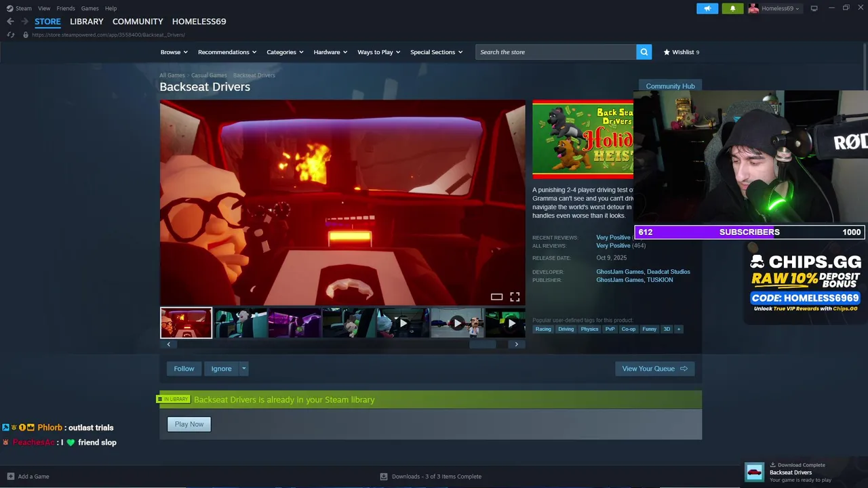Open the Deadcat Studios developer link
The height and width of the screenshot is (488, 868).
(x=669, y=272)
